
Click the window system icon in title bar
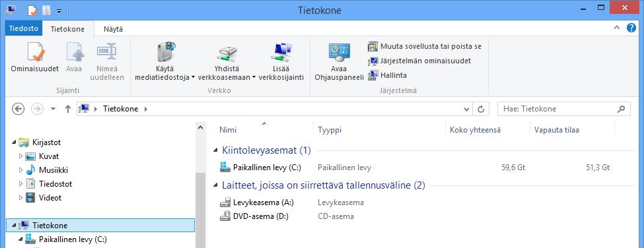click(x=11, y=10)
